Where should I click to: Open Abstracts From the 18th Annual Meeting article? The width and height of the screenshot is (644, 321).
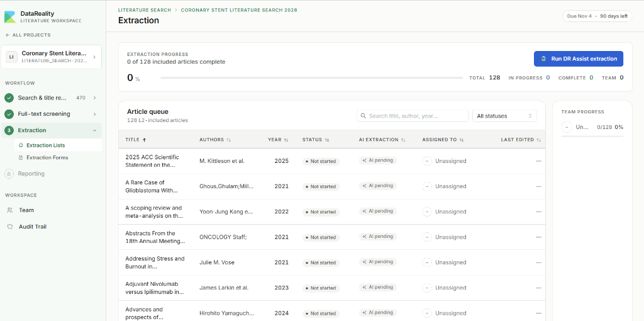[155, 237]
